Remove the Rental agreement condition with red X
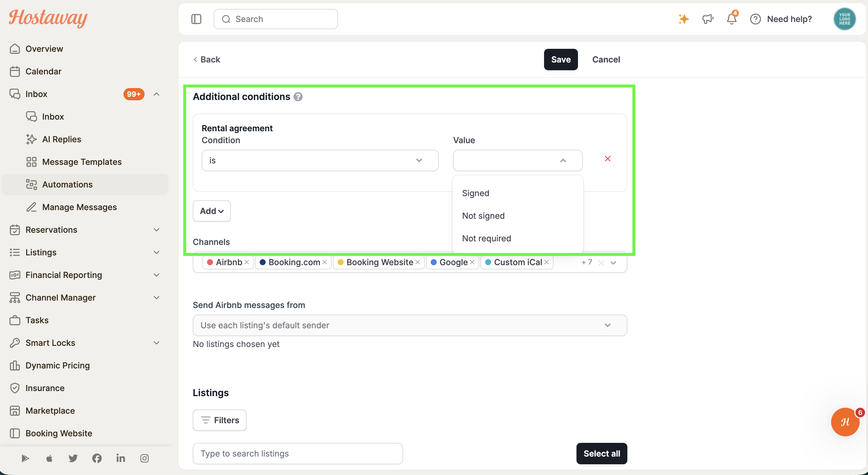868x475 pixels. coord(607,159)
